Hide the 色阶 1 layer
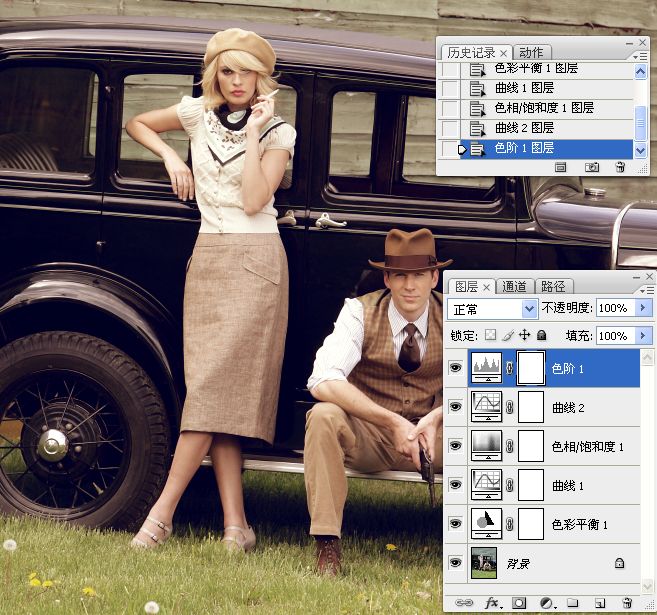The height and width of the screenshot is (615, 657). point(455,367)
